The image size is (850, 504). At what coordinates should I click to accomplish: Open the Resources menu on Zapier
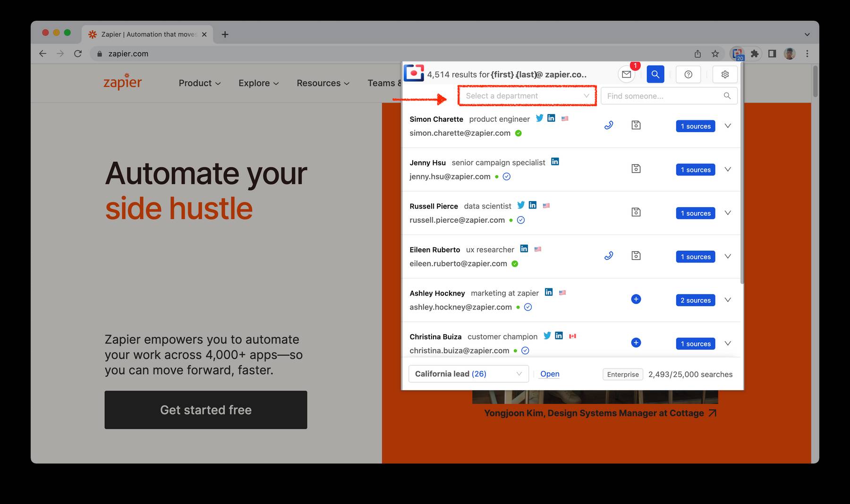click(x=323, y=83)
